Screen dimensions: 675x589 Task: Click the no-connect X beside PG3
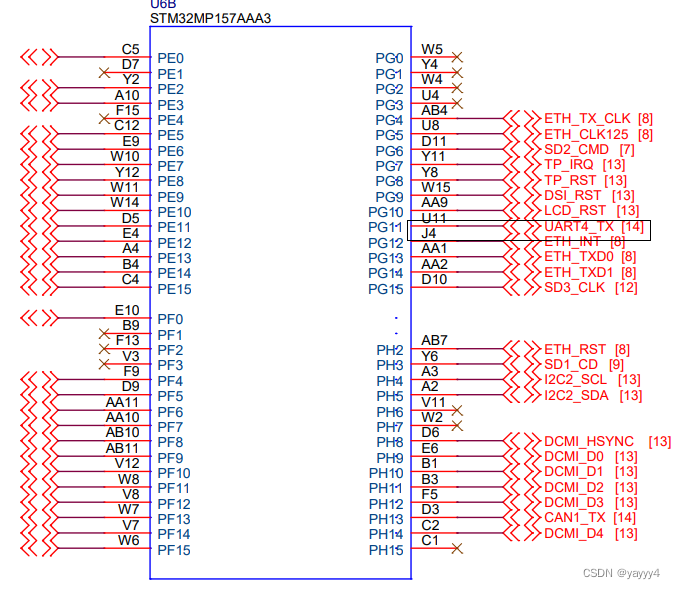pos(457,103)
